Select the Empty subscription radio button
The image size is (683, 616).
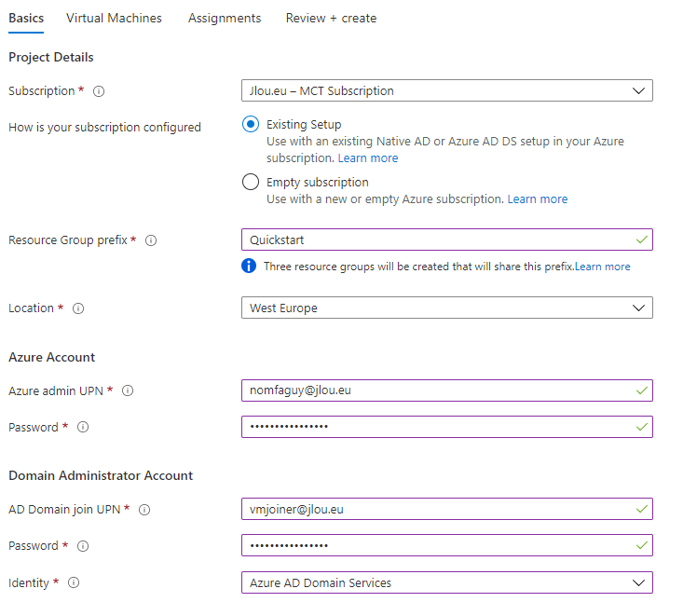coord(251,182)
